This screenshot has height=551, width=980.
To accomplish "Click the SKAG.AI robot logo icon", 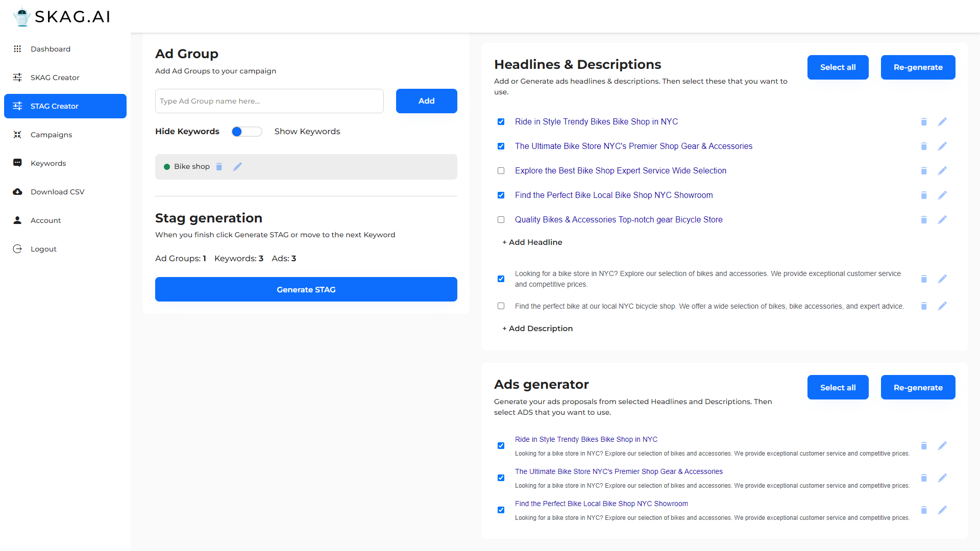I will [22, 16].
